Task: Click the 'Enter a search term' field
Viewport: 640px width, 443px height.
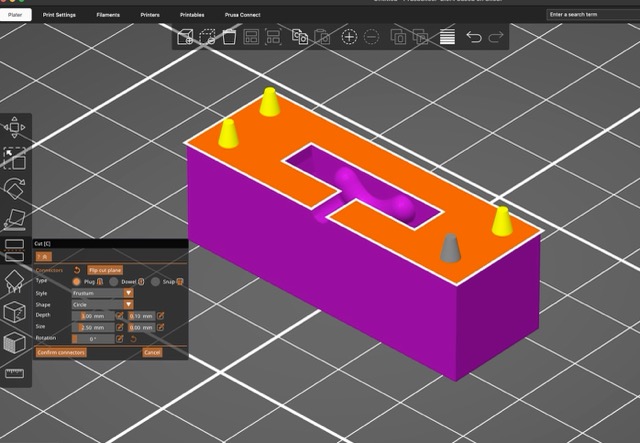Action: click(x=593, y=15)
